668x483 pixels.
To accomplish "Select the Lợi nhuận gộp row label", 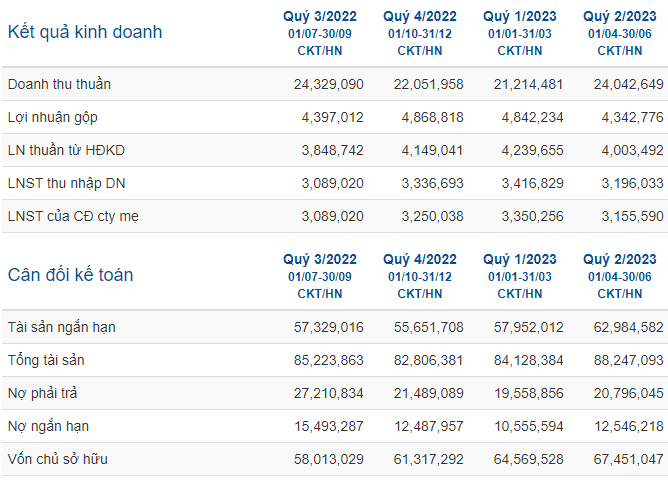I will pyautogui.click(x=53, y=117).
